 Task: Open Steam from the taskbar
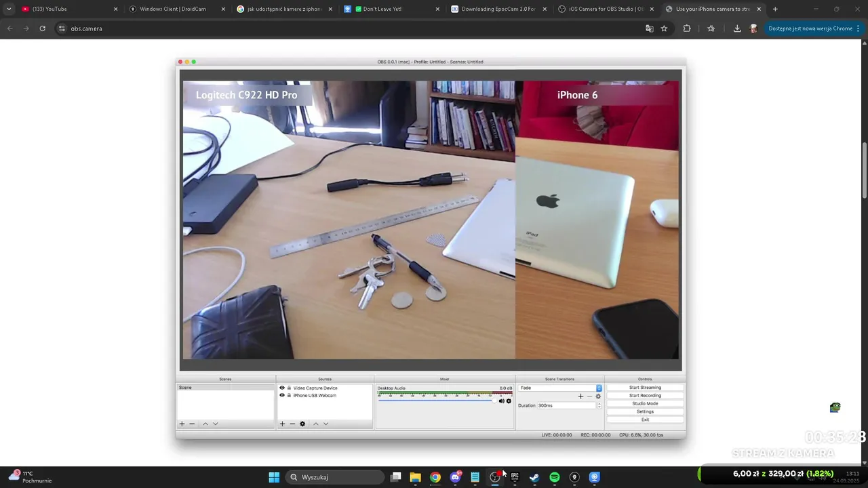coord(534,477)
